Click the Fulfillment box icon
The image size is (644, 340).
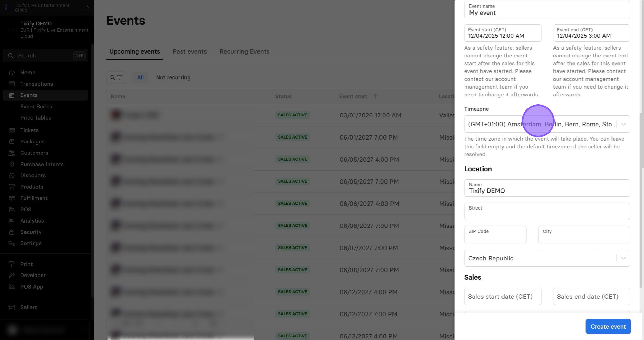(x=11, y=198)
